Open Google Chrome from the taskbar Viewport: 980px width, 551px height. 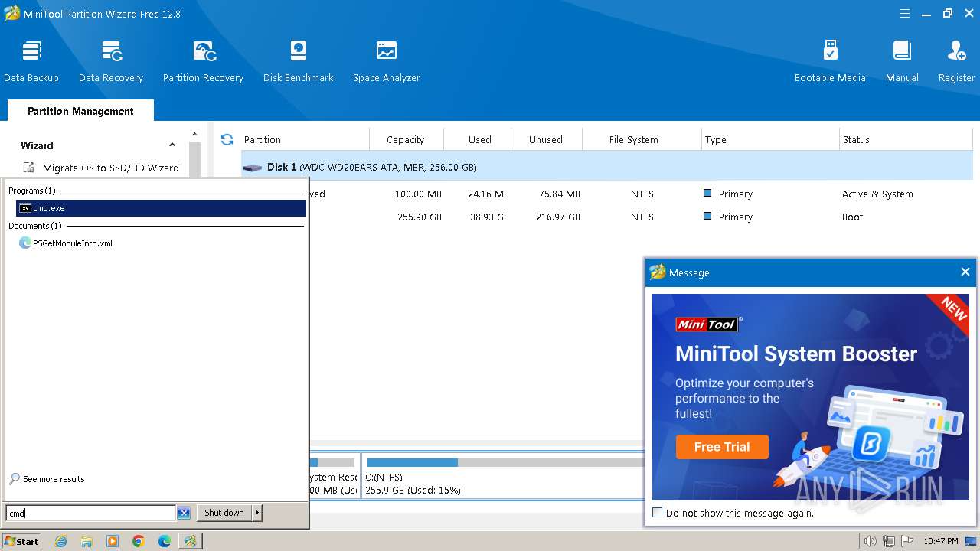[x=139, y=541]
